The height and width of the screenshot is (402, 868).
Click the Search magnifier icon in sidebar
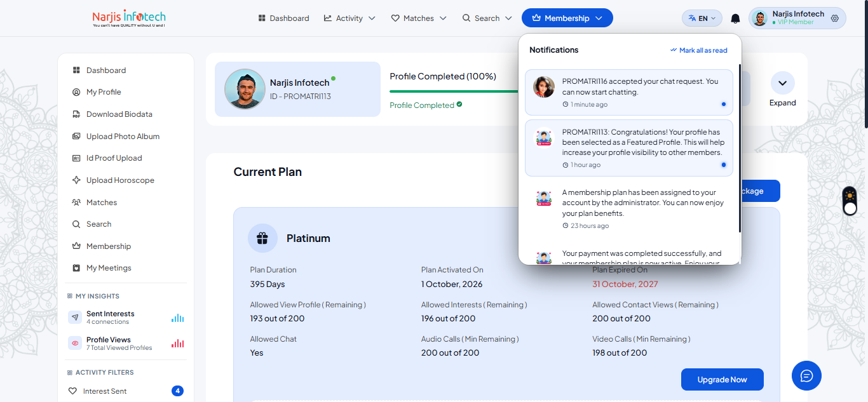(x=76, y=224)
